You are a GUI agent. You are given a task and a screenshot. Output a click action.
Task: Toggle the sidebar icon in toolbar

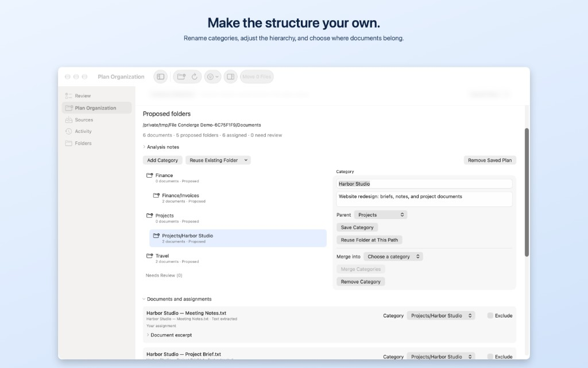click(161, 76)
